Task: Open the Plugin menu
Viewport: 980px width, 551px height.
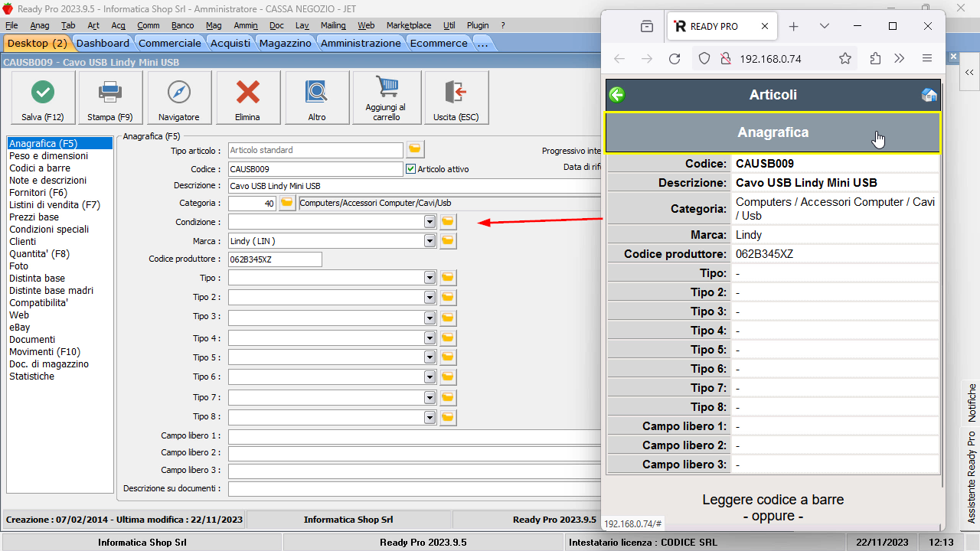Action: pyautogui.click(x=477, y=25)
